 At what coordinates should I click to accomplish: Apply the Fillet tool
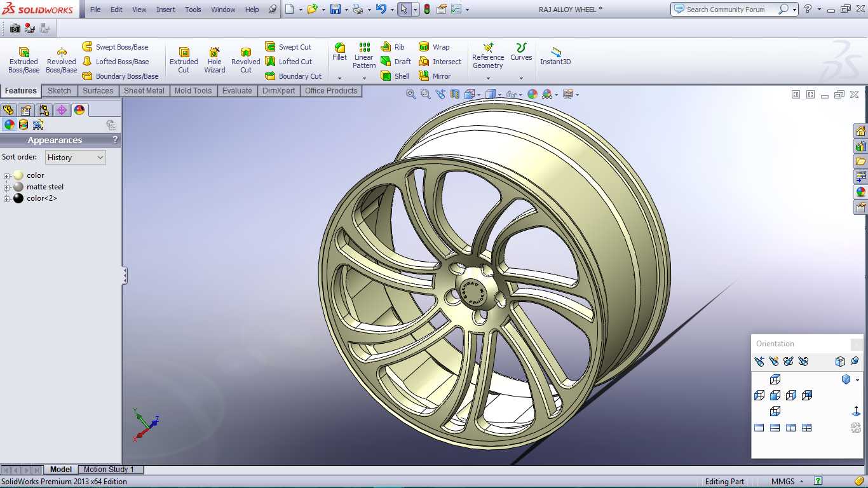pos(340,52)
